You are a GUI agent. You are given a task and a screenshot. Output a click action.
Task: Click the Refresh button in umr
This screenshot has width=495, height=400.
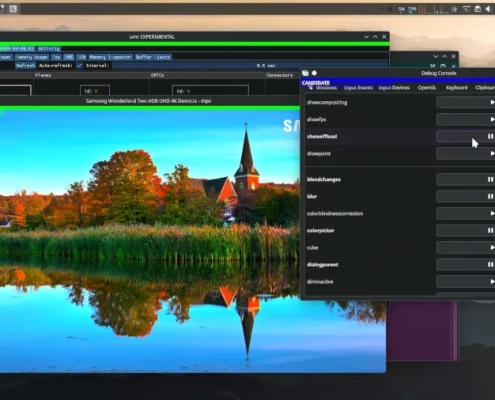[25, 65]
